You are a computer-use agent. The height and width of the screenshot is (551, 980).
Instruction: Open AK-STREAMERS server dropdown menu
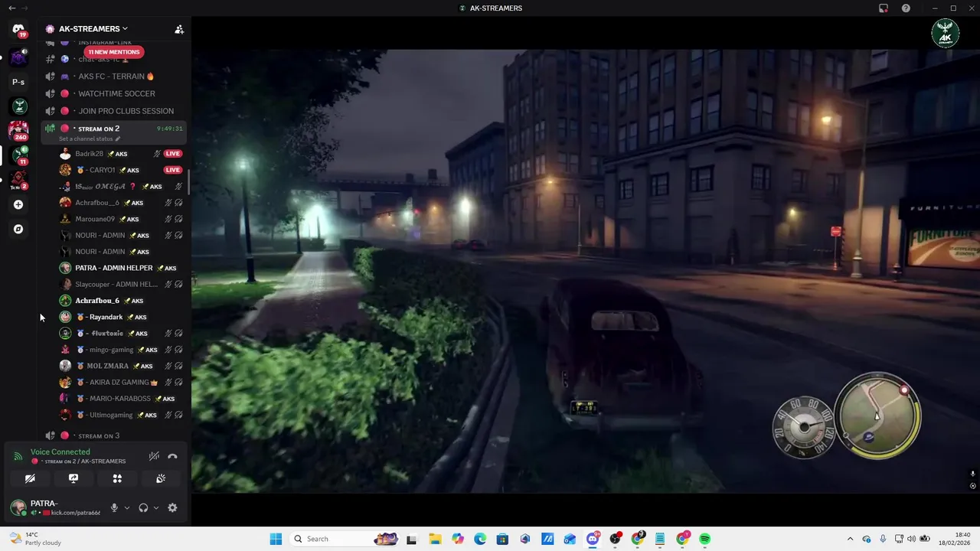pyautogui.click(x=93, y=29)
